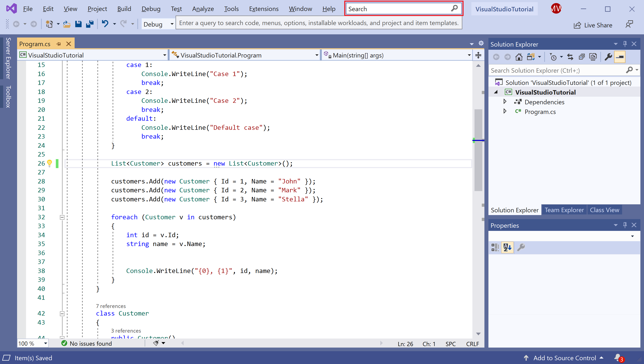
Task: Click the notifications bell icon
Action: pyautogui.click(x=617, y=357)
